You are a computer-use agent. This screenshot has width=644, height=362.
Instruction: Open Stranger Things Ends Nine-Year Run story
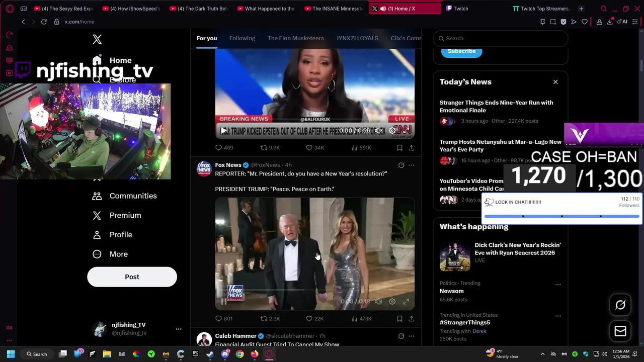click(496, 106)
